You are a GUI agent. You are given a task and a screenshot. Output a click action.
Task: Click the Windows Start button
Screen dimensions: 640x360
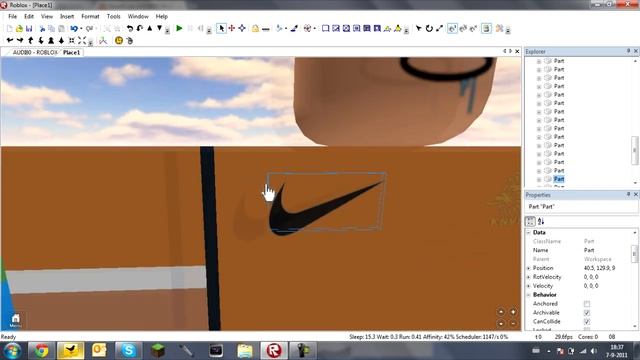(x=12, y=351)
